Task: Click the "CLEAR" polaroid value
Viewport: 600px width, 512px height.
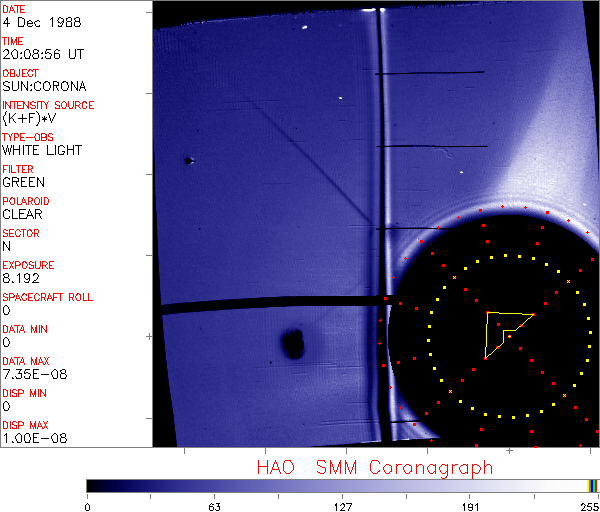Action: pos(22,214)
